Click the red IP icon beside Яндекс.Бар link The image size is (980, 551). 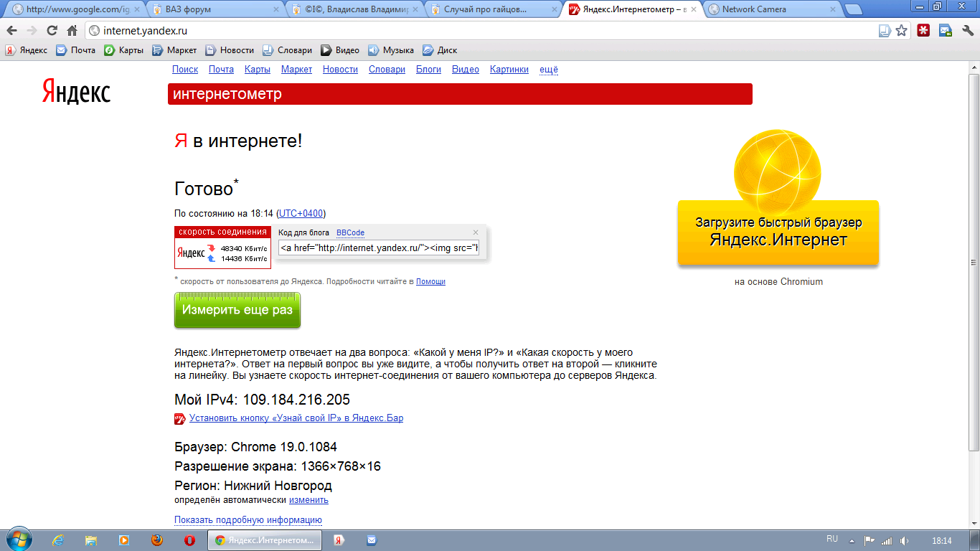[x=180, y=418]
